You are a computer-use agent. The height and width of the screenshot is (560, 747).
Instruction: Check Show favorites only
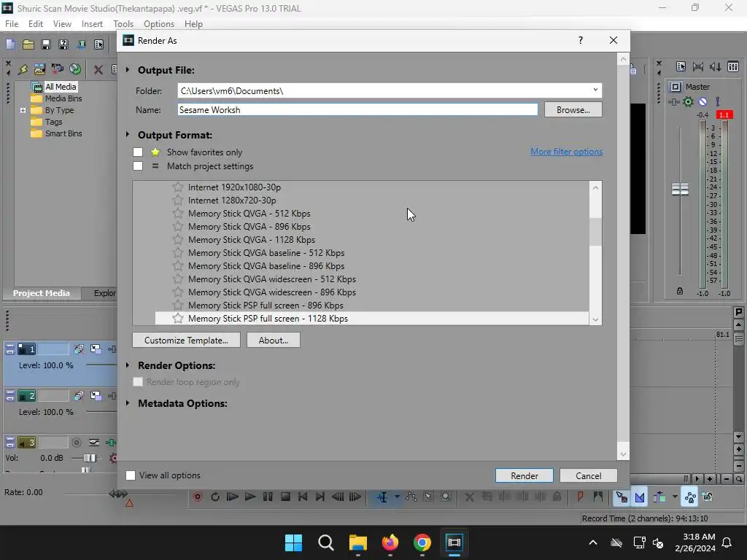tap(138, 152)
